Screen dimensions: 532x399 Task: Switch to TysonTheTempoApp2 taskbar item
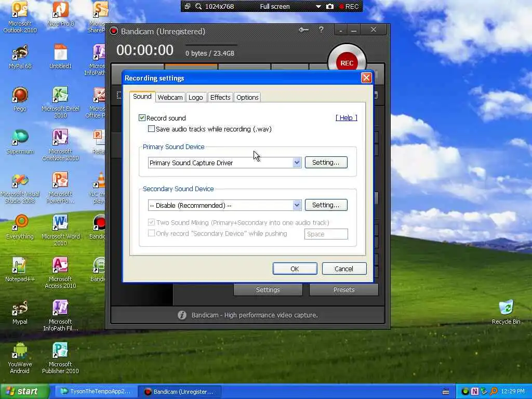[96, 392]
